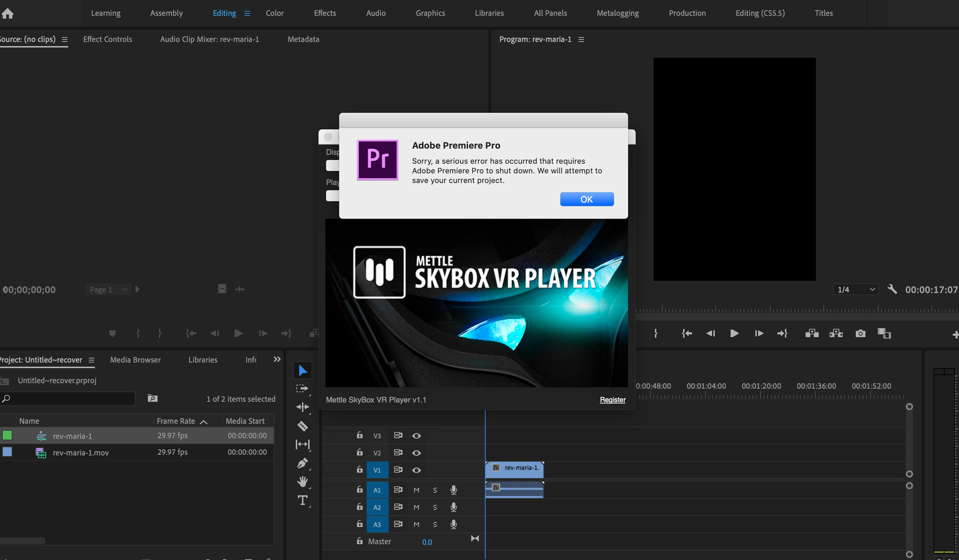Image resolution: width=959 pixels, height=560 pixels.
Task: Select the Hand tool
Action: (x=303, y=482)
